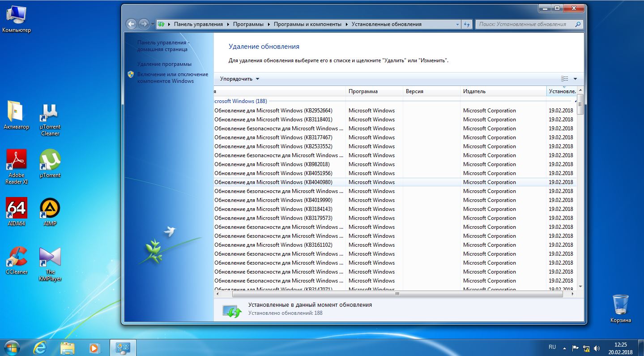Click the horizontal scrollbar right arrow

pyautogui.click(x=574, y=294)
